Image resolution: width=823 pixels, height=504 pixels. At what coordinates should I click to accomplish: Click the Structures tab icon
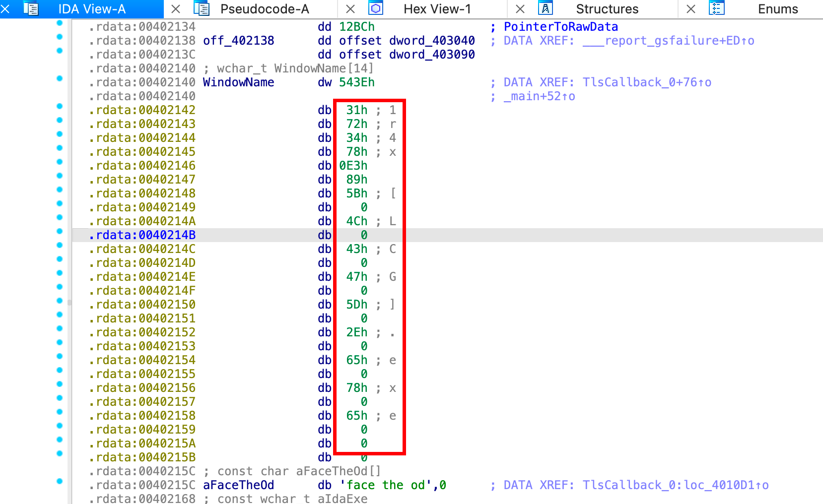546,9
